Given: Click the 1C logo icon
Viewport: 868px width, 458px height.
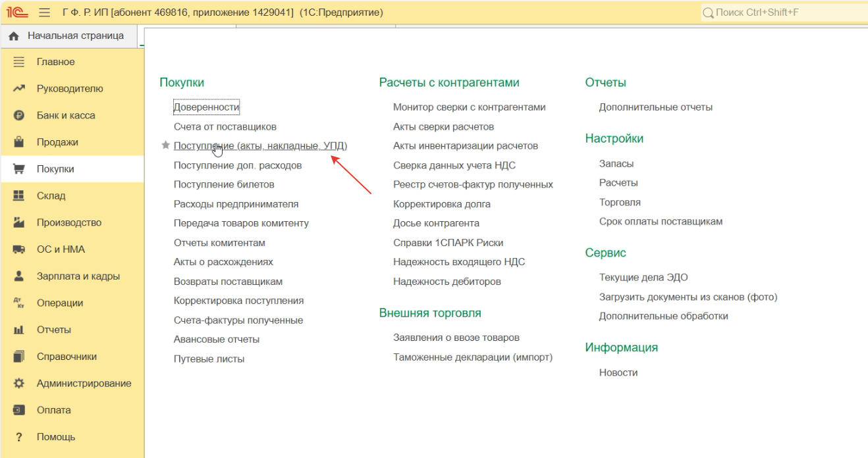Looking at the screenshot, I should [x=16, y=13].
